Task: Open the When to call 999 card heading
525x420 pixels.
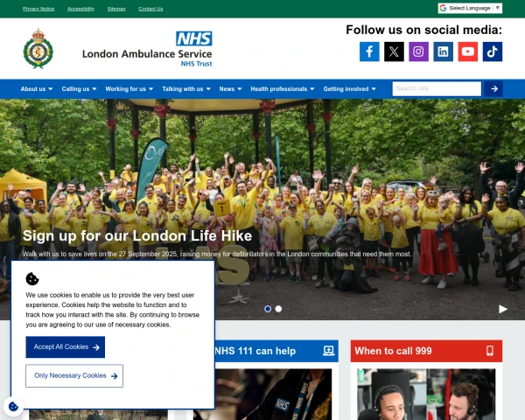Action: (393, 351)
